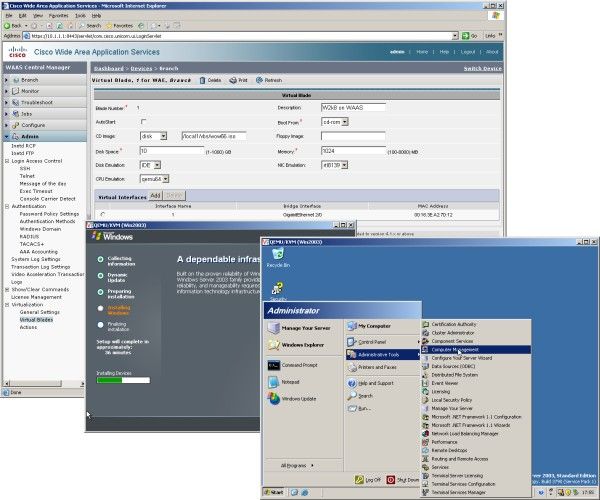Click the Dashboard breadcrumb link
This screenshot has width=600, height=500.
109,68
